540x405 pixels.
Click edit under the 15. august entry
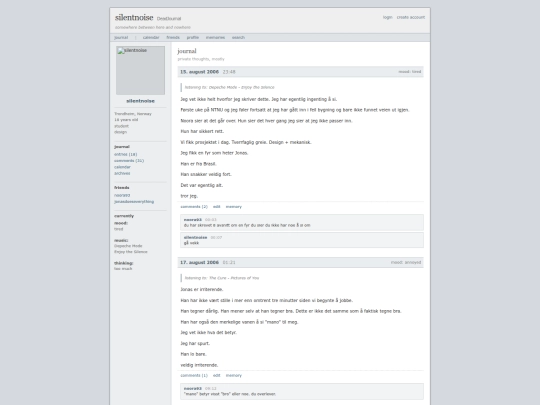coord(217,207)
